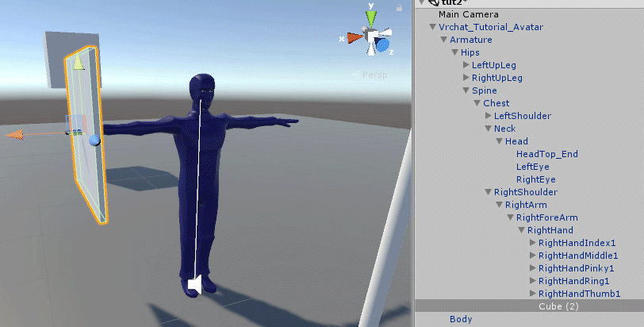The image size is (644, 327).
Task: Collapse the RightArm expander arrow
Action: pyautogui.click(x=499, y=205)
